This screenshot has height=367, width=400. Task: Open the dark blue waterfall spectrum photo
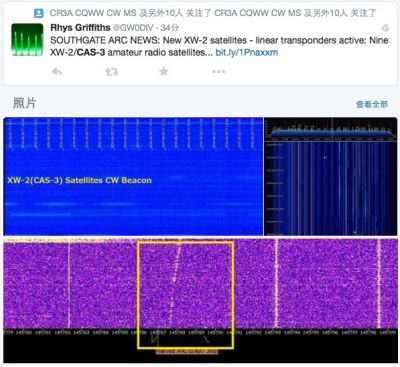(x=331, y=176)
